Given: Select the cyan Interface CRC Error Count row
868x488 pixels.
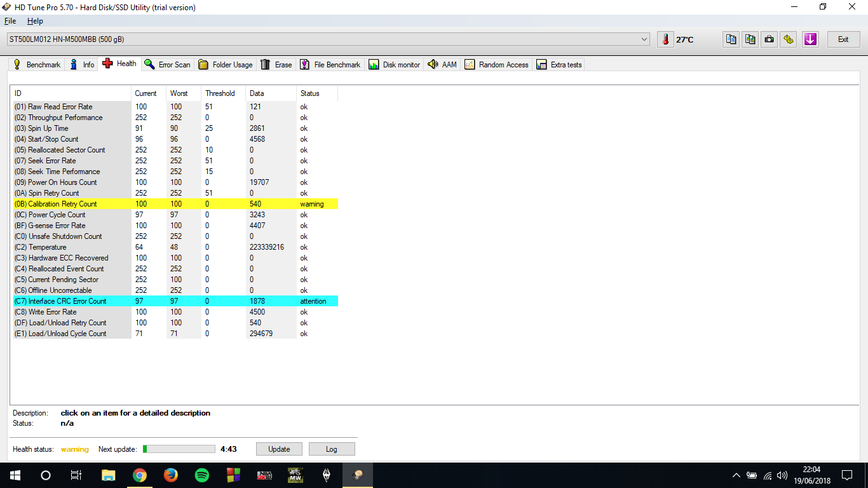Looking at the screenshot, I should (175, 301).
